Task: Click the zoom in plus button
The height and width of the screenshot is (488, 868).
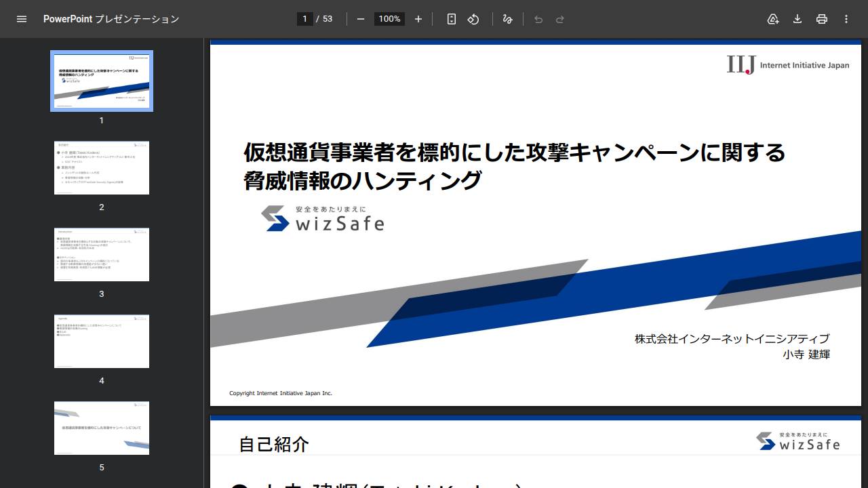Action: point(418,19)
